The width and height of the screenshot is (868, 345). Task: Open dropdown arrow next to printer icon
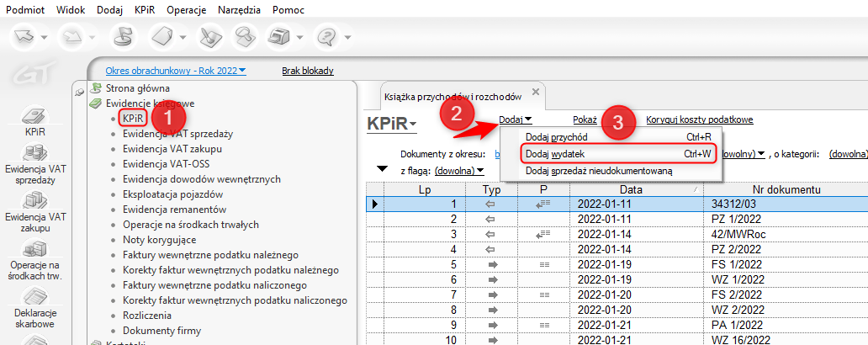(x=299, y=39)
